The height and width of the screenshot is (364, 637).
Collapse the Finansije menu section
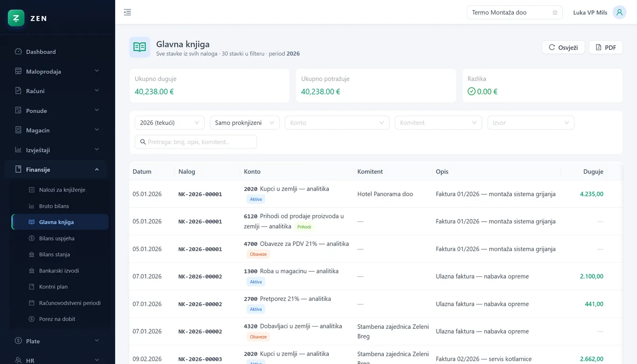tap(56, 170)
